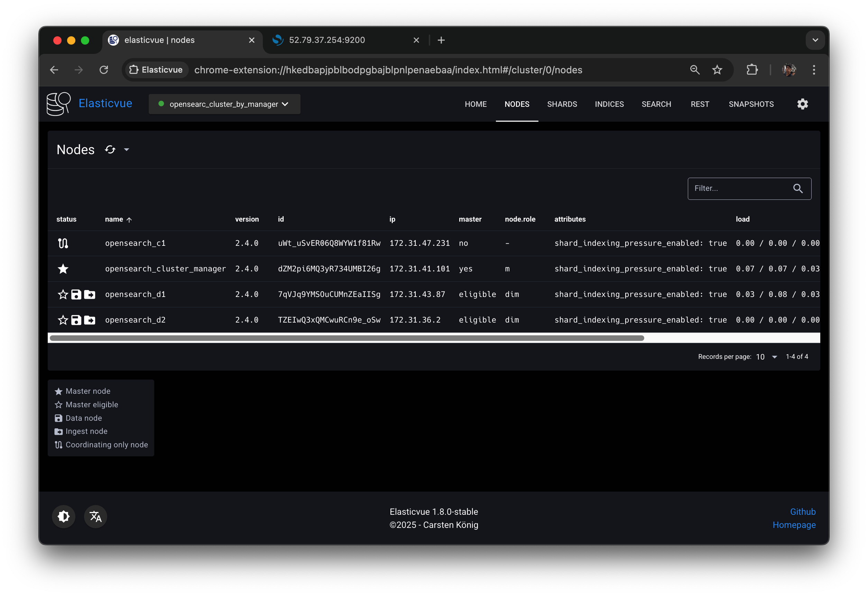Viewport: 868px width, 596px height.
Task: Open the reload interval dropdown arrow beside Nodes
Action: (x=127, y=150)
